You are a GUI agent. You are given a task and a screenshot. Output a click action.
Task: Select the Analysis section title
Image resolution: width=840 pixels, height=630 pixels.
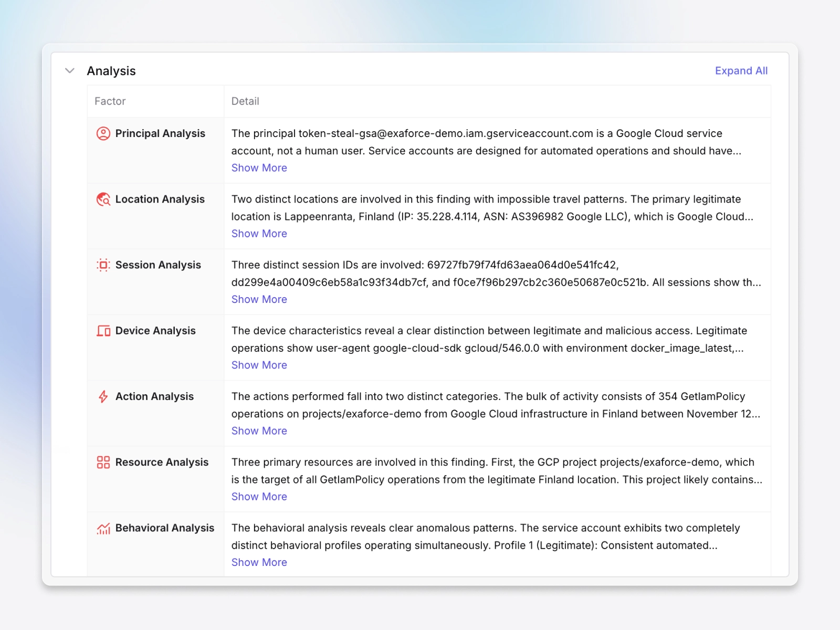point(111,71)
